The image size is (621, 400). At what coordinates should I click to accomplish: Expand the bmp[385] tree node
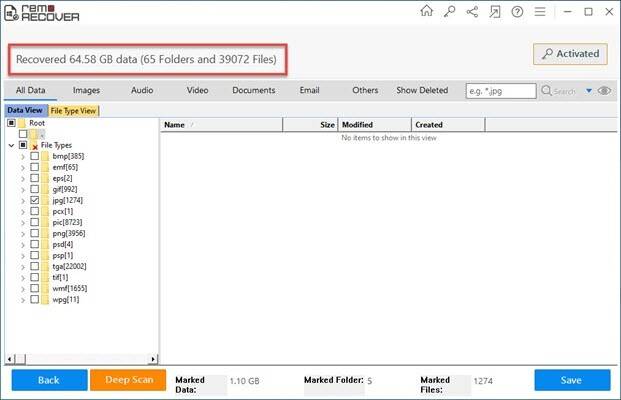click(x=22, y=157)
